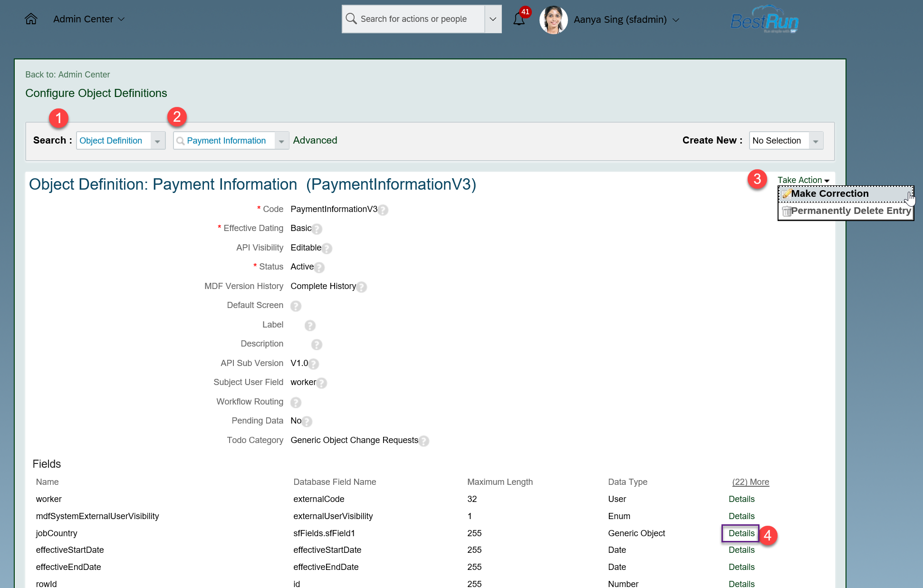Click Aanya Sing profile avatar

[554, 19]
